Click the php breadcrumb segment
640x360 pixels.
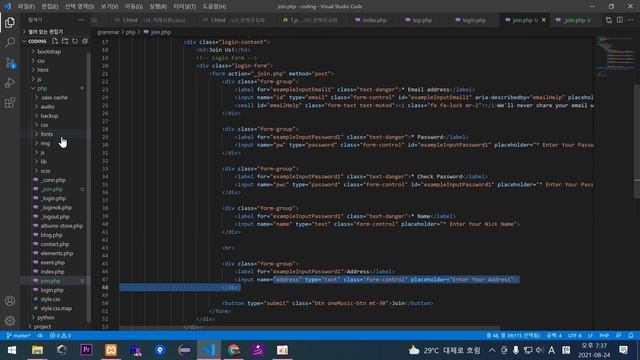(x=130, y=32)
